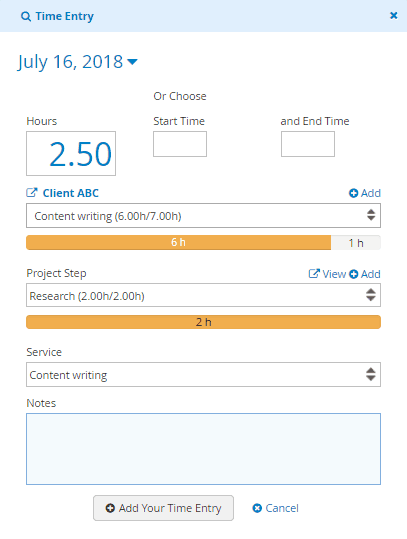The height and width of the screenshot is (539, 407).
Task: Click inside the Notes text area
Action: pyautogui.click(x=203, y=449)
